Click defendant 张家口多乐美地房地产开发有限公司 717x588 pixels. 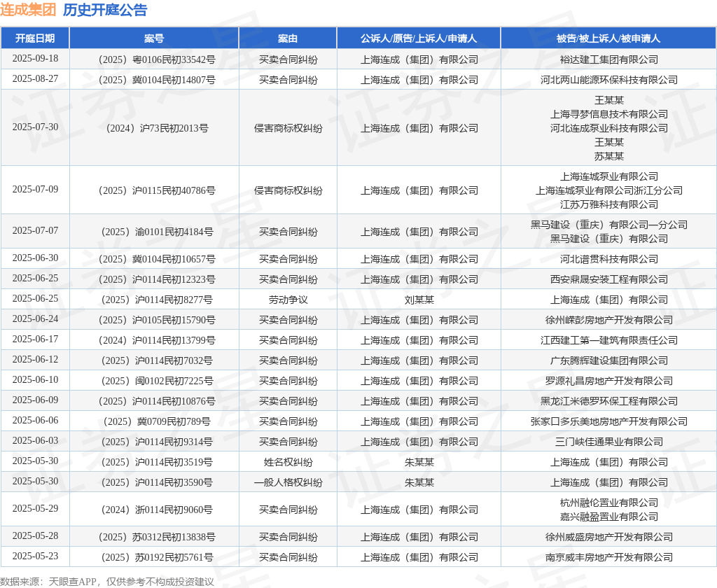pos(608,421)
